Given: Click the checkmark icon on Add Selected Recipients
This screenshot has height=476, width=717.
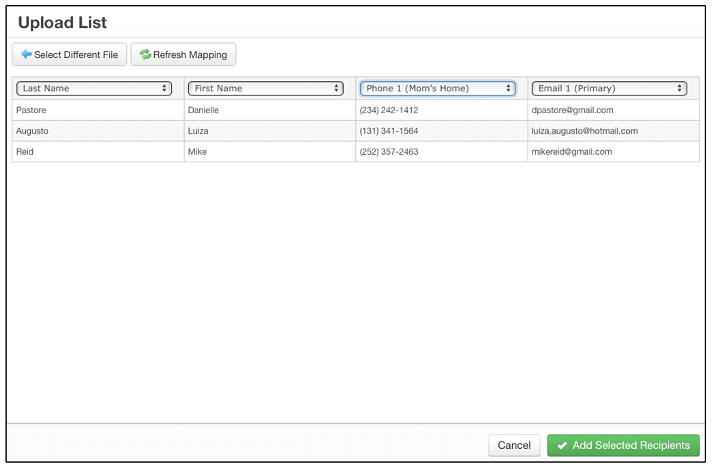Looking at the screenshot, I should (x=562, y=445).
